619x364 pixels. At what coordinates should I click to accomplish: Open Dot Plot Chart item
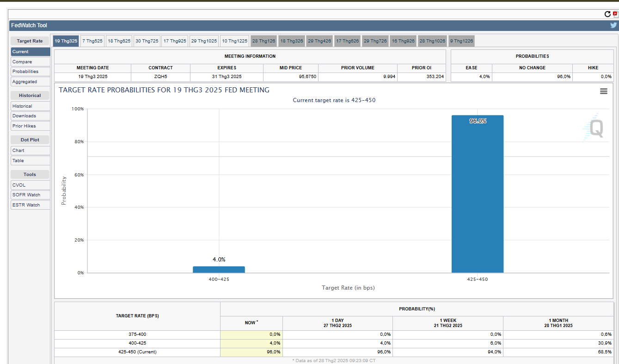pos(31,151)
